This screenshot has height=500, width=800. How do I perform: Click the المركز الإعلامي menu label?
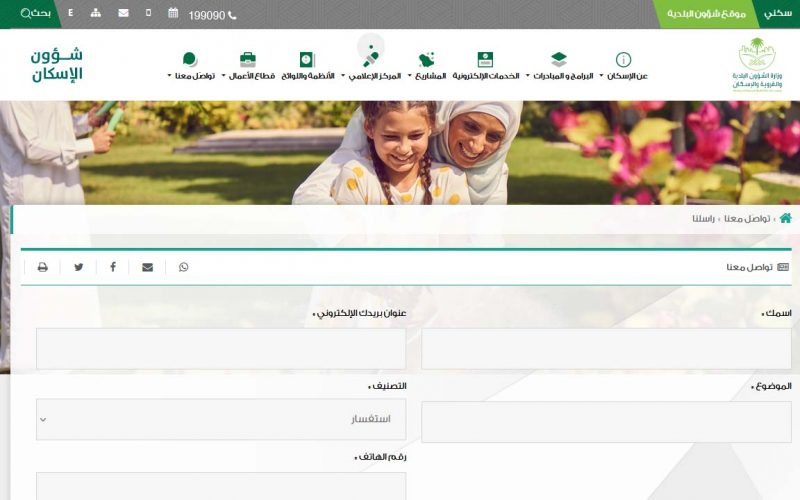click(375, 76)
